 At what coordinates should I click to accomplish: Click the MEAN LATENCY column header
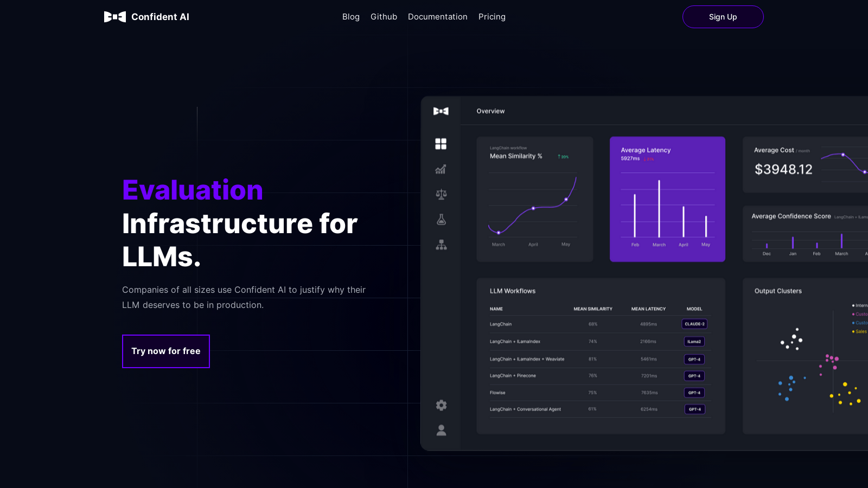pos(648,309)
